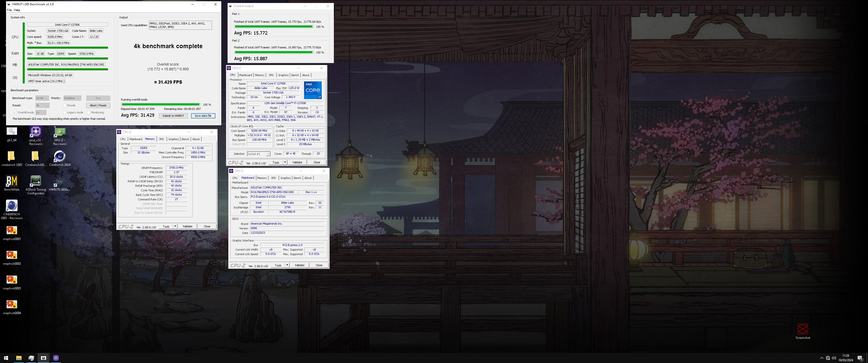Open the notification center icon
Viewport: 868px width, 363px height.
(860, 358)
